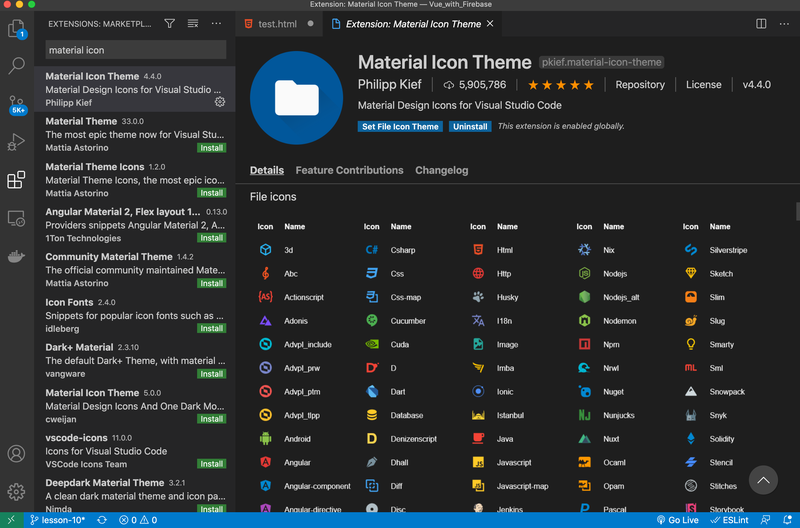Open Source Control view with 5K+ badge

16,105
